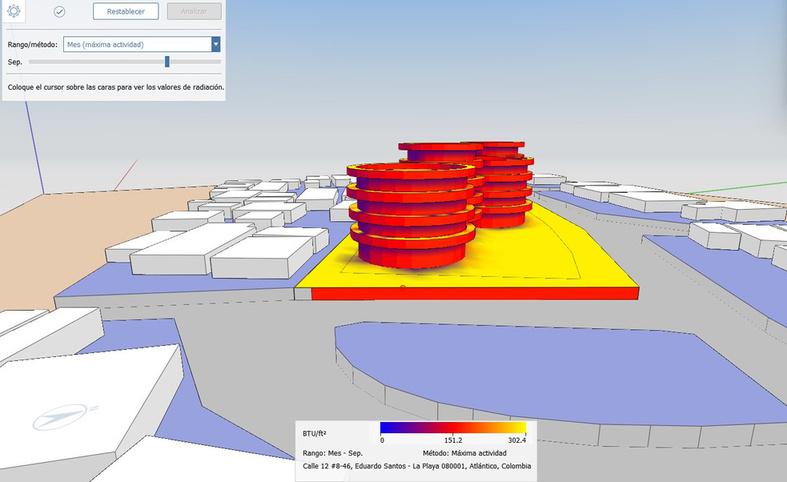Click the 'Método: Máxima actividad' legend text

464,453
